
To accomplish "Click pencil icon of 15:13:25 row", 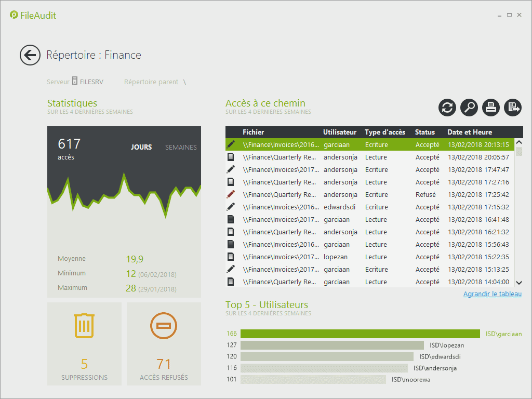I will point(231,269).
